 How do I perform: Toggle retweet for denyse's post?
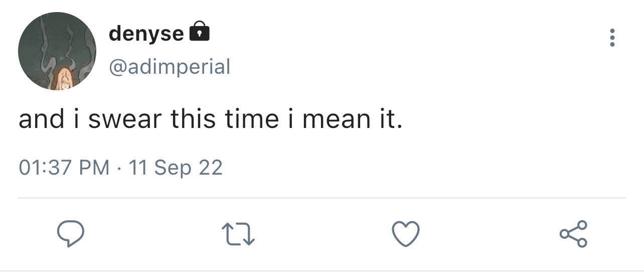[238, 235]
